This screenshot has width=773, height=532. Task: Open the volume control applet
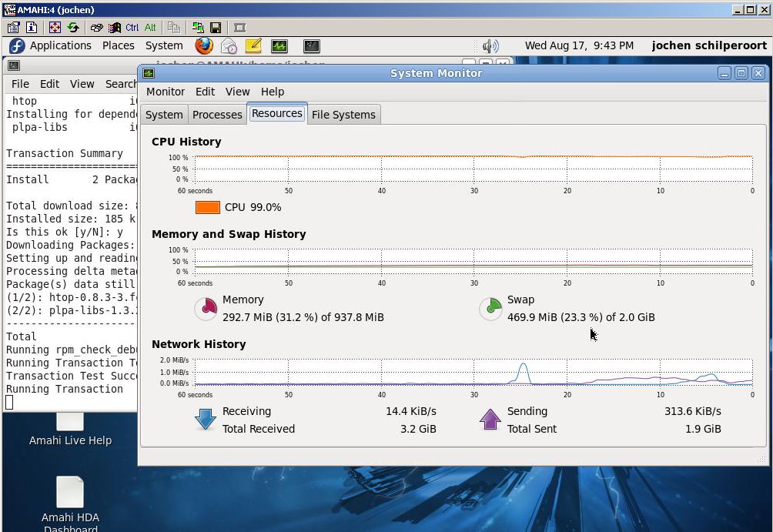click(x=490, y=46)
